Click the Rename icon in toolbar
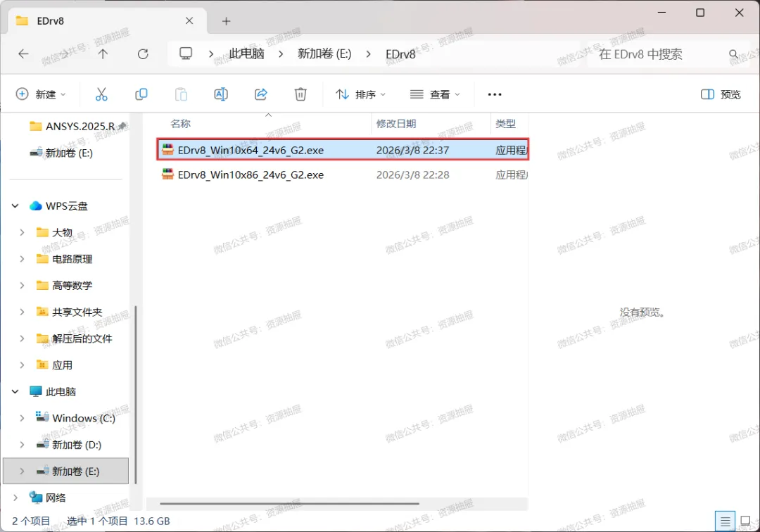Screen dimensions: 760x532 (x=221, y=94)
